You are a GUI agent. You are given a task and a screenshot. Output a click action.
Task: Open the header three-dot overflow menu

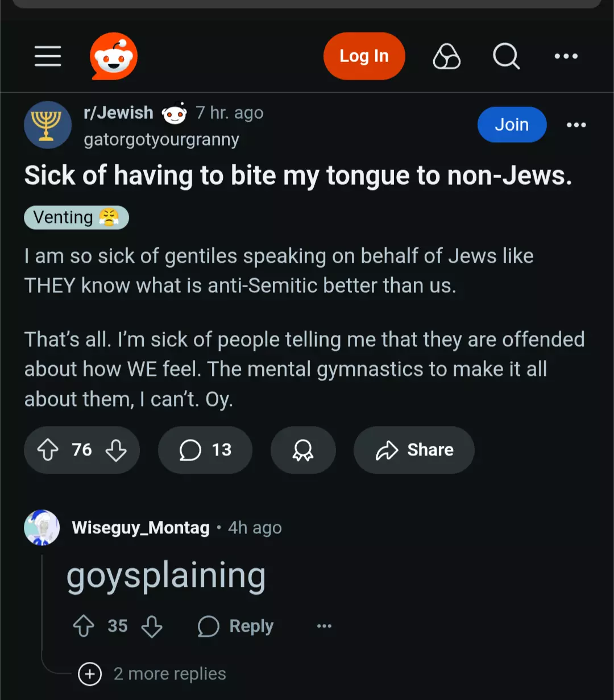[566, 56]
